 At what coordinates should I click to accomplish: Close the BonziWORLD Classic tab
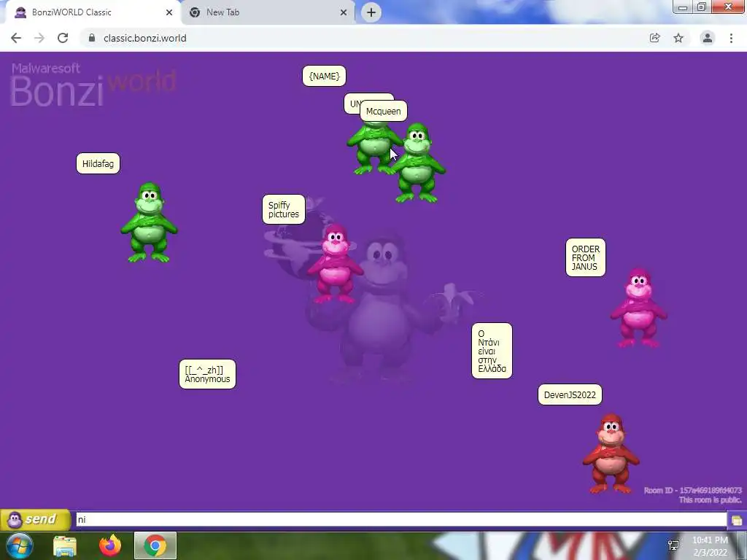coord(169,12)
